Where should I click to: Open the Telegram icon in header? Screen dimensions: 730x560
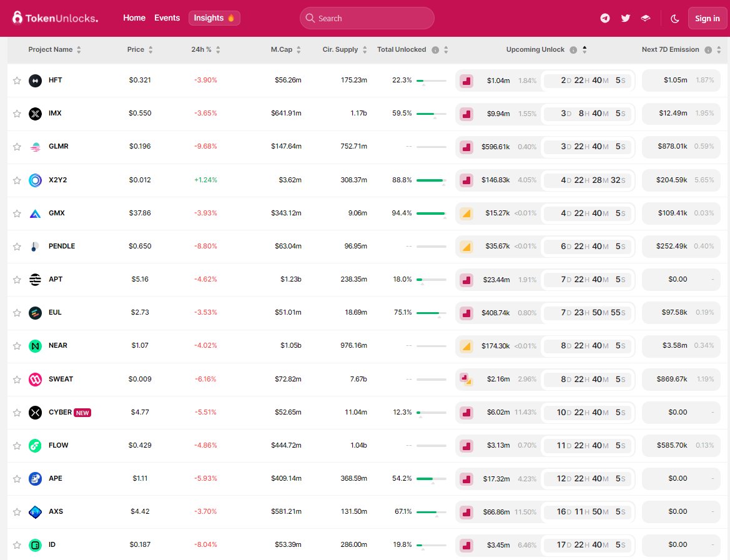click(604, 18)
